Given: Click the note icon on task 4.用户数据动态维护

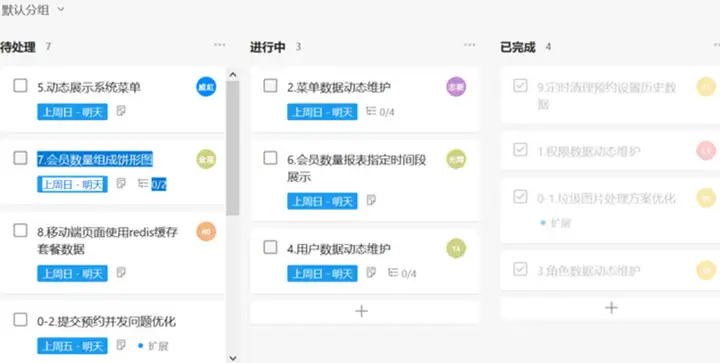Looking at the screenshot, I should point(371,273).
